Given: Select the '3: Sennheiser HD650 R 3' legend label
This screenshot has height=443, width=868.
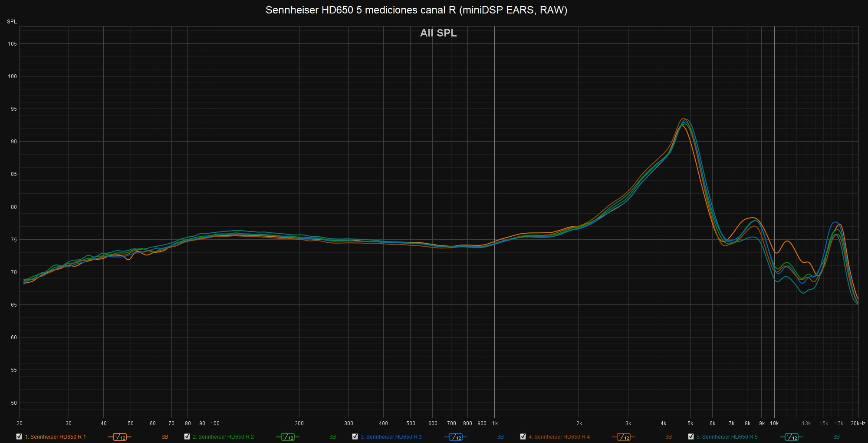Looking at the screenshot, I should point(391,437).
